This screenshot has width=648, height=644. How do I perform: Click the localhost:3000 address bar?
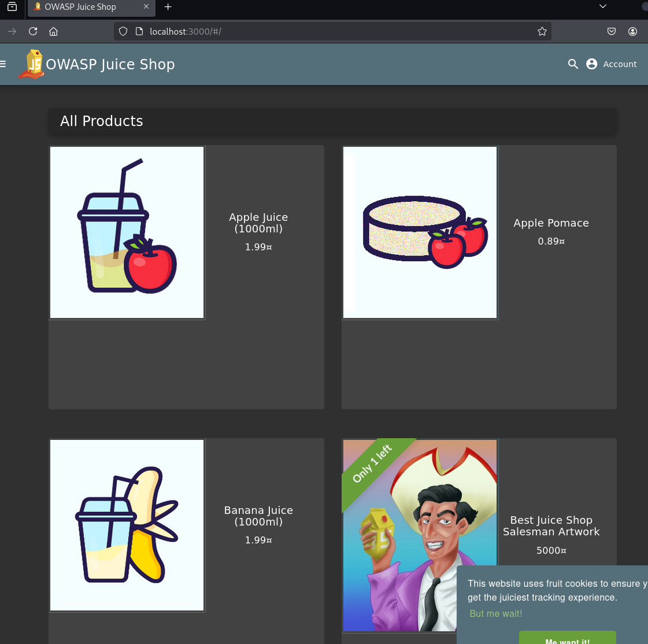tap(333, 31)
